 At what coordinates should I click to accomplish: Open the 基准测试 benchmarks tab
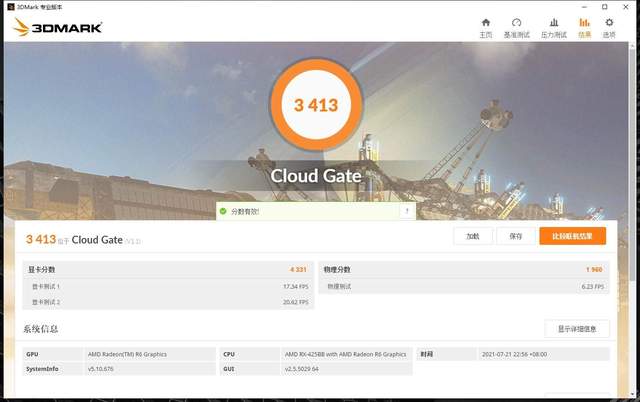[x=516, y=28]
